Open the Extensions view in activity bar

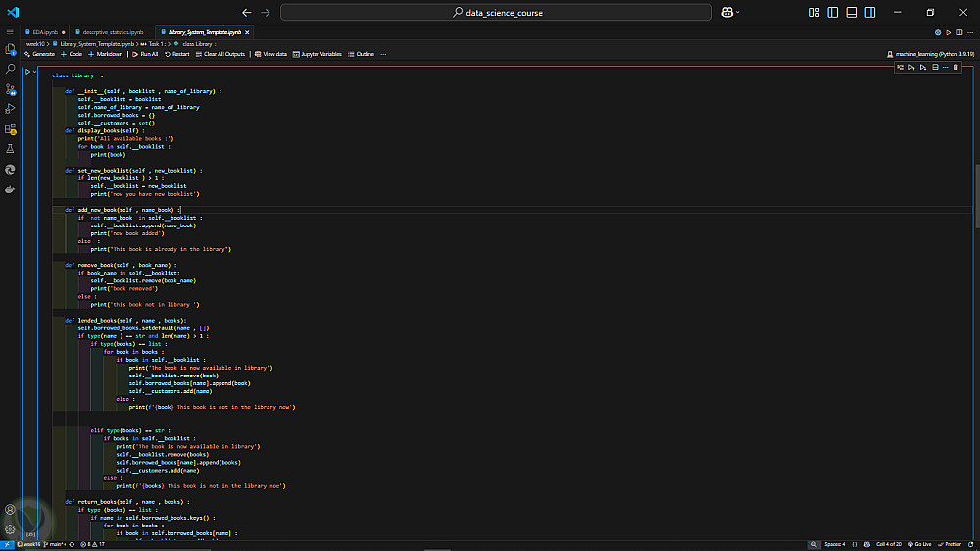click(10, 128)
